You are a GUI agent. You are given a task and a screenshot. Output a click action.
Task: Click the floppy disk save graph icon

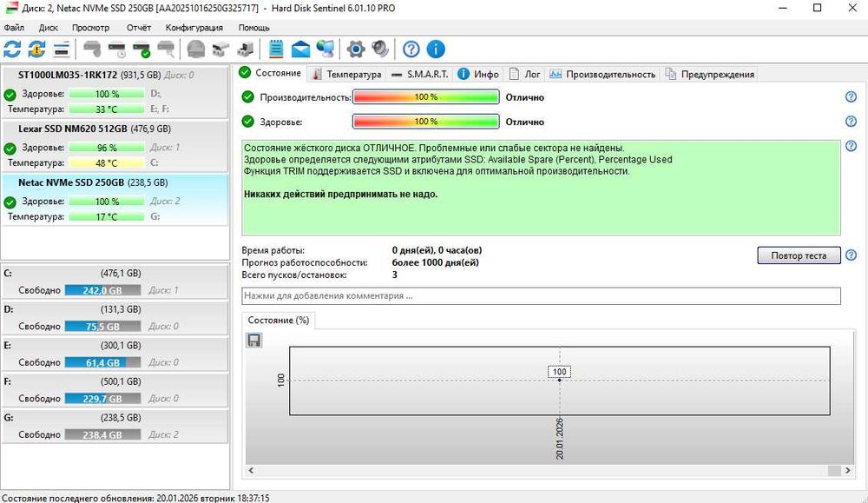click(x=254, y=341)
